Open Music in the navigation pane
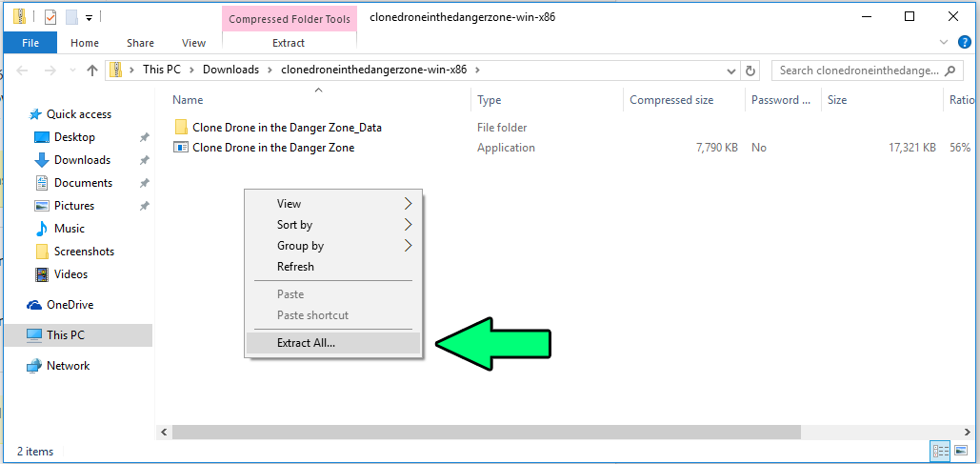The height and width of the screenshot is (464, 980). pos(69,229)
